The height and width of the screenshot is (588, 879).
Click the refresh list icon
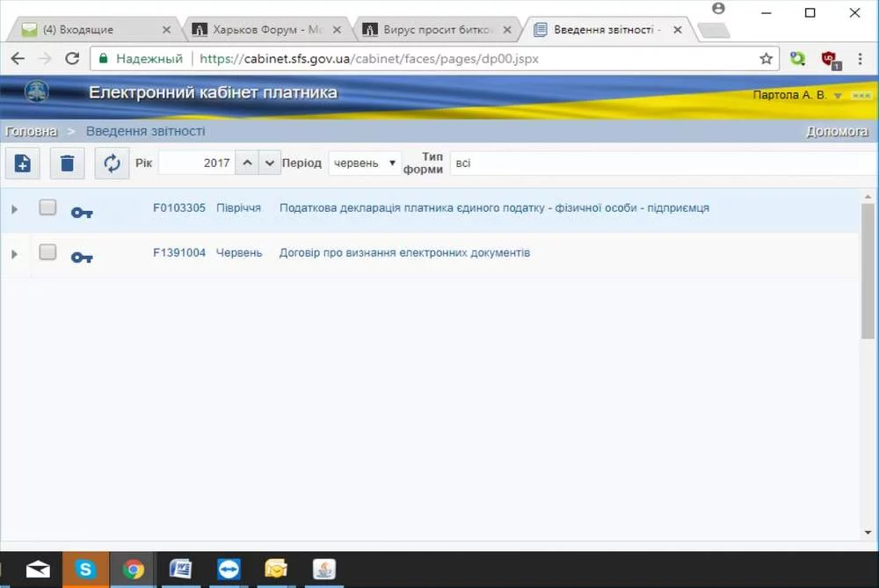(x=113, y=163)
